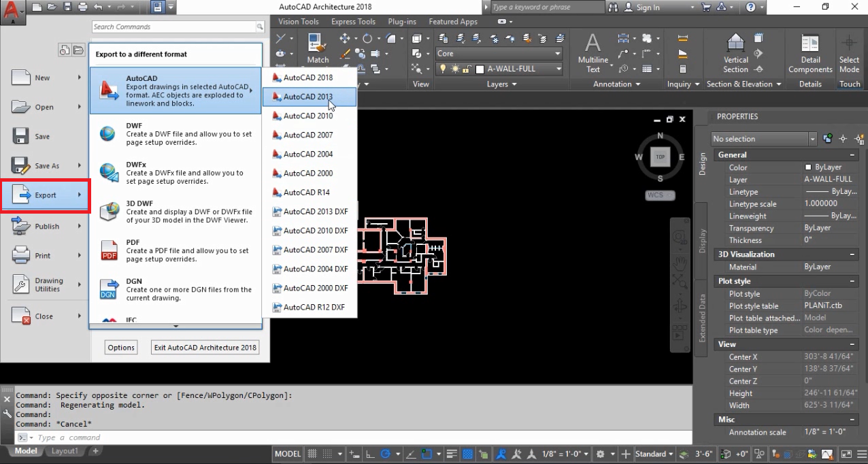Click the Workspace Switching gear icon
Screen dimensions: 868x464
click(600, 454)
